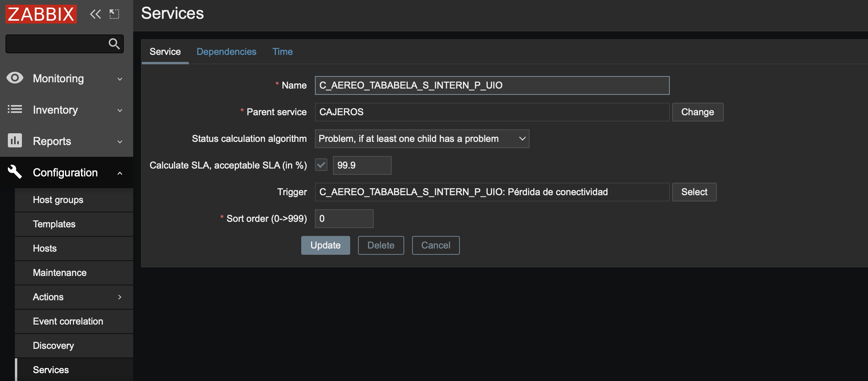Toggle the Calculate SLA checkbox
This screenshot has width=868, height=381.
[321, 165]
